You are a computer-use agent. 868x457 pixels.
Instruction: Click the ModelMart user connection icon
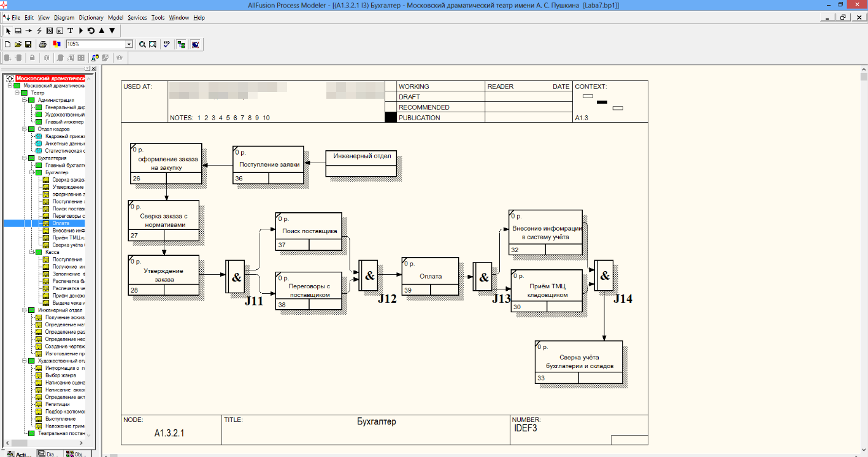tap(96, 58)
